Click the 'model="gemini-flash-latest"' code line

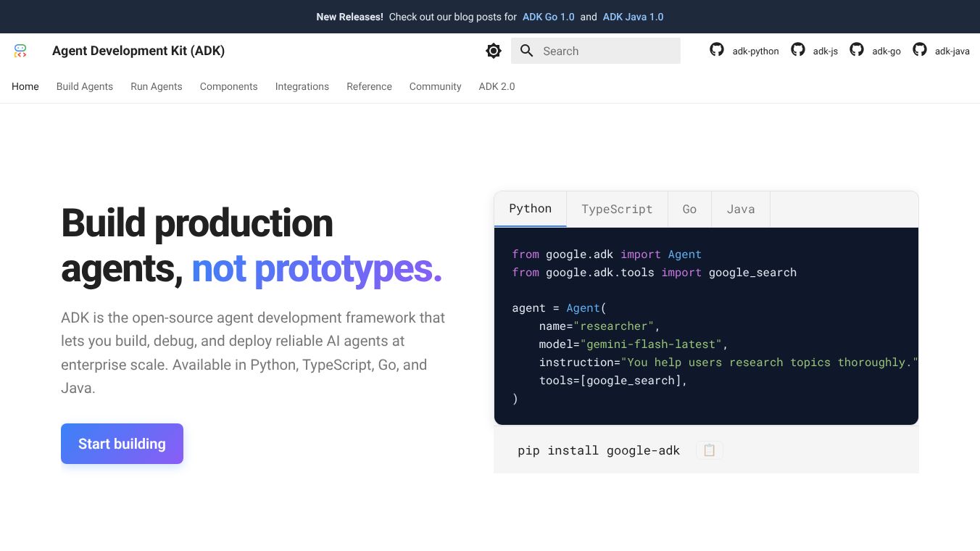[633, 344]
